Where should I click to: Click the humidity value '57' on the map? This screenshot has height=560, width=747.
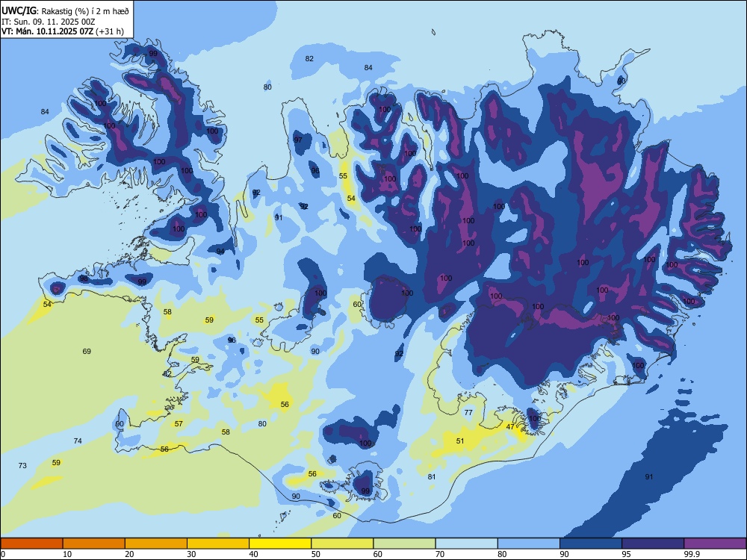(179, 424)
